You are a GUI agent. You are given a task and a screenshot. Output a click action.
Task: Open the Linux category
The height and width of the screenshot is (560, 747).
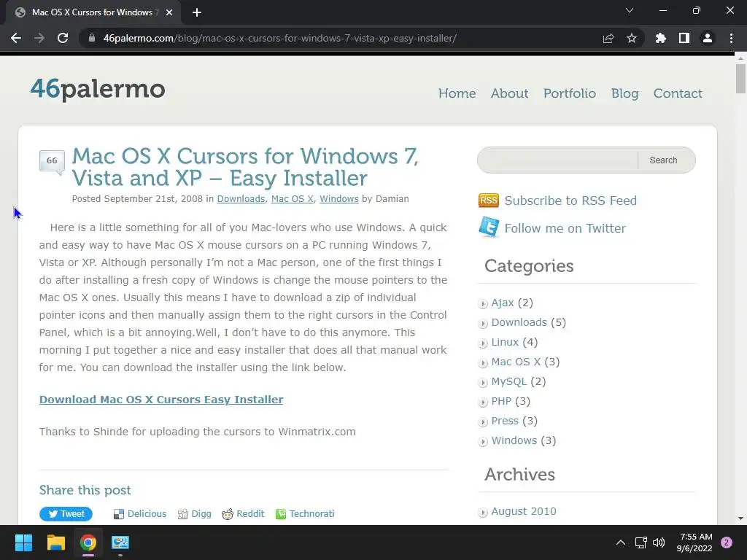click(x=505, y=342)
